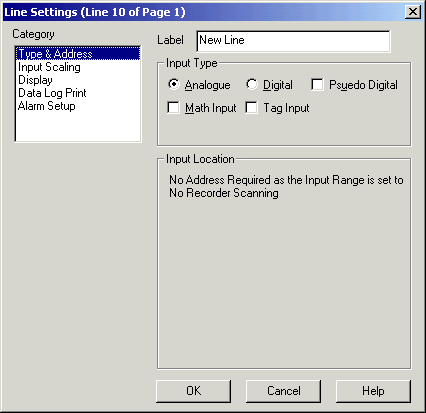Open the Input Scaling category
The height and width of the screenshot is (413, 426).
tap(49, 67)
